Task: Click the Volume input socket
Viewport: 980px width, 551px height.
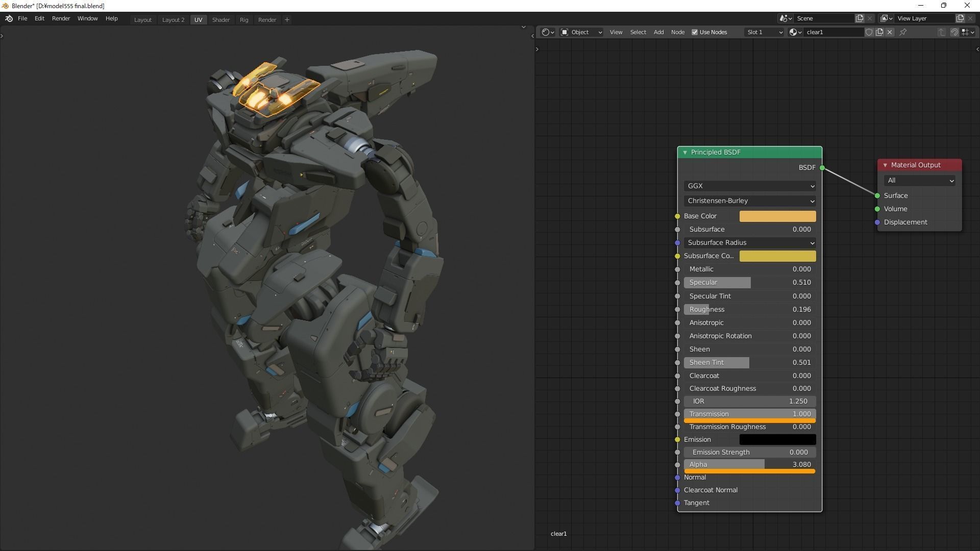Action: 877,209
